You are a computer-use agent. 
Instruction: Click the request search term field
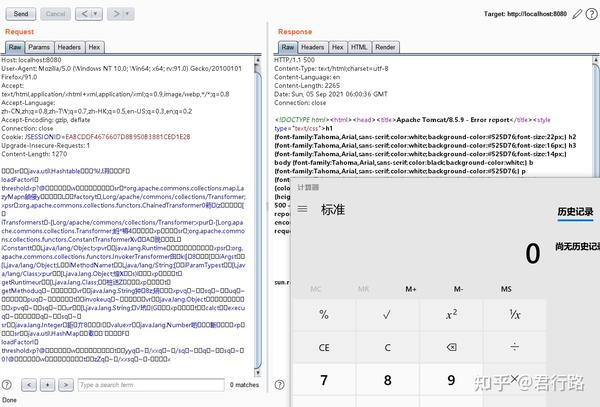point(151,385)
